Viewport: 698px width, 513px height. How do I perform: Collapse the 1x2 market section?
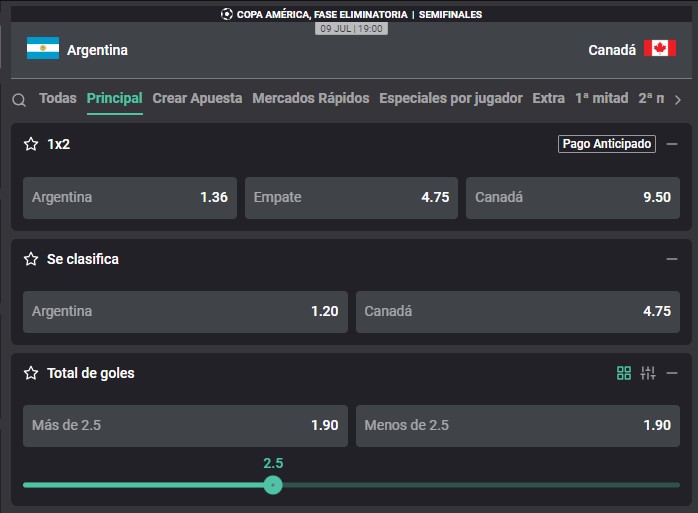click(x=672, y=144)
